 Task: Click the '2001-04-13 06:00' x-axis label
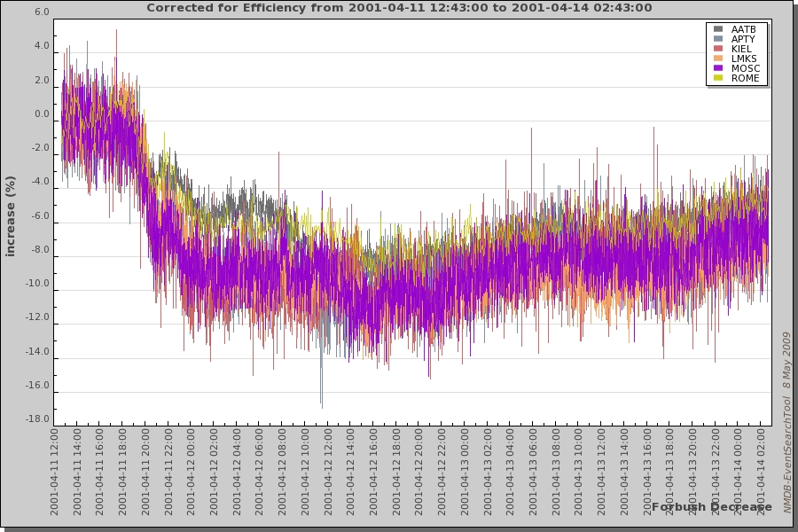click(532, 472)
